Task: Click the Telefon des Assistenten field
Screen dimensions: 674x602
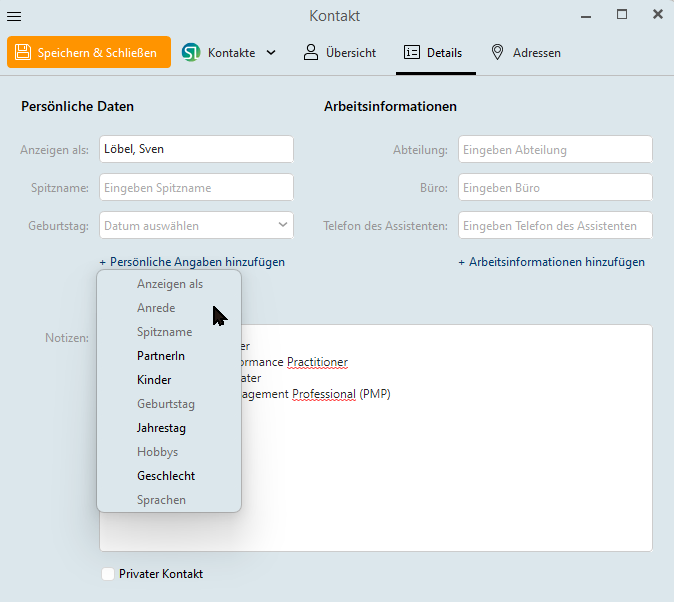Action: tap(555, 225)
